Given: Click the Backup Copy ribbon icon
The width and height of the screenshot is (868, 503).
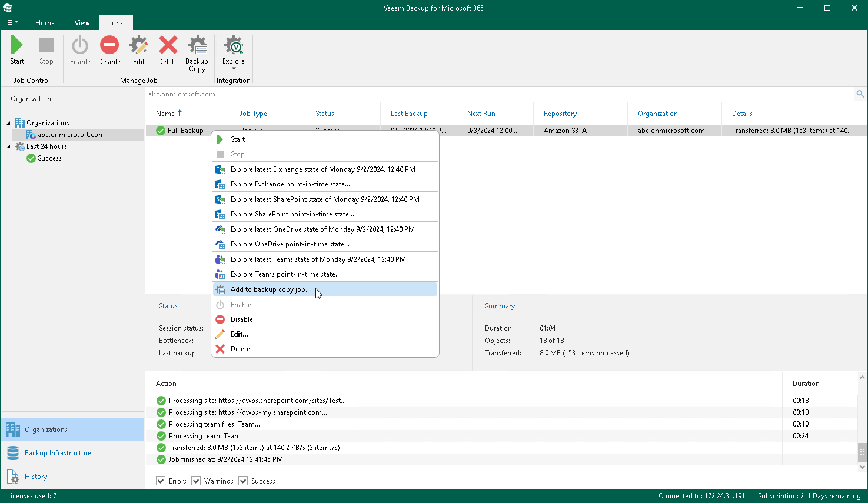Looking at the screenshot, I should click(197, 45).
